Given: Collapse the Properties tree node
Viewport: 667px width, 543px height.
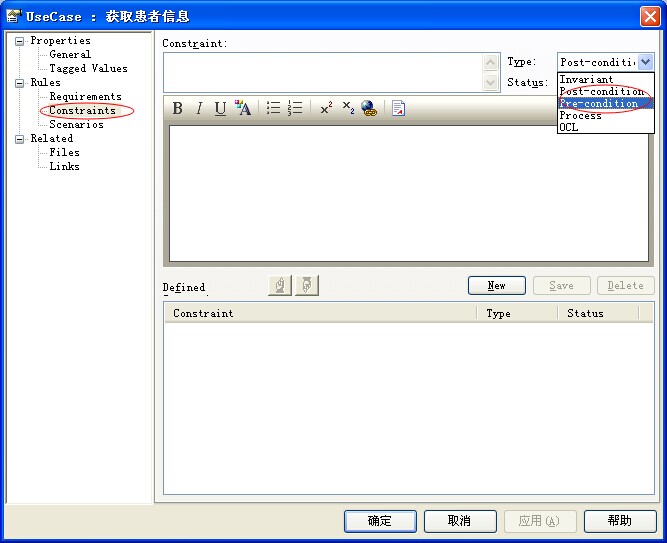Looking at the screenshot, I should (20, 41).
